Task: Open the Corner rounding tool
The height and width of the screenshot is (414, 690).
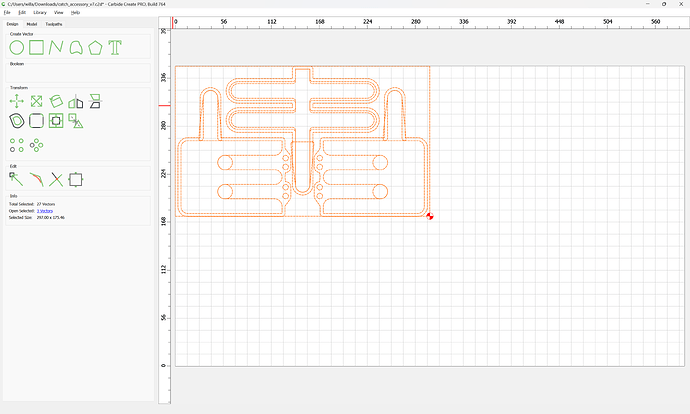Action: tap(37, 121)
